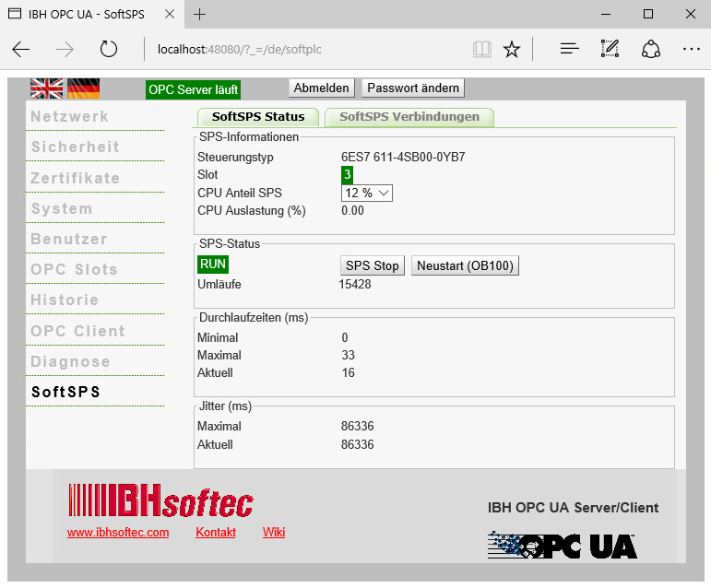This screenshot has width=711, height=588.
Task: Click the OPC Server läuft status label
Action: (x=193, y=89)
